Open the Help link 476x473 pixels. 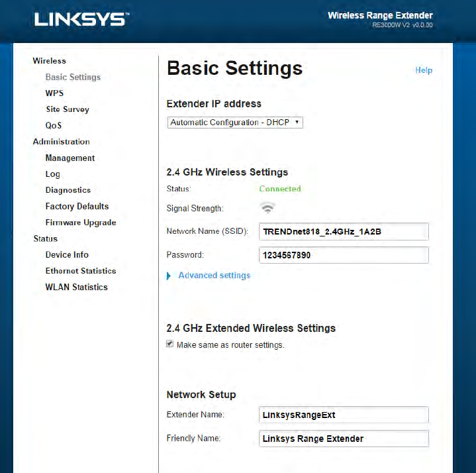(424, 70)
